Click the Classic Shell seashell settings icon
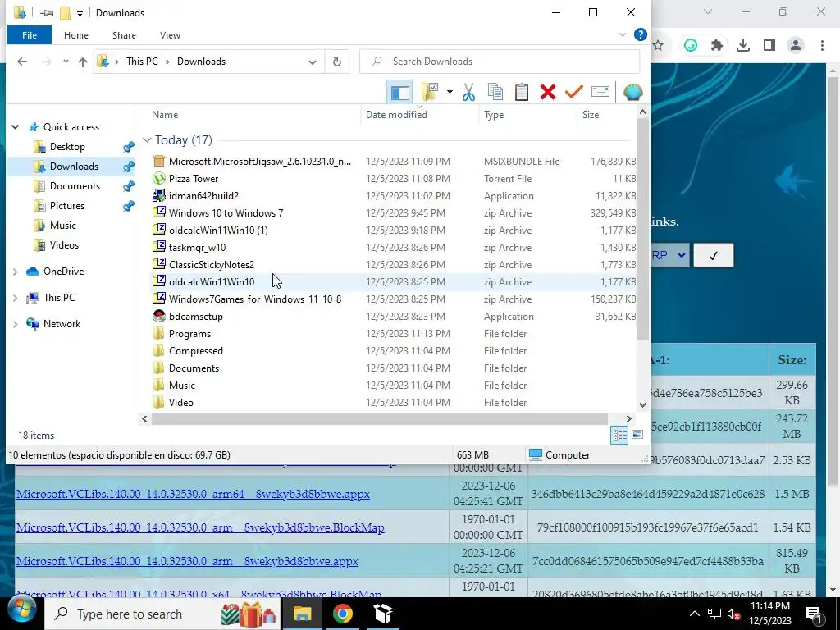Image resolution: width=840 pixels, height=630 pixels. (632, 92)
